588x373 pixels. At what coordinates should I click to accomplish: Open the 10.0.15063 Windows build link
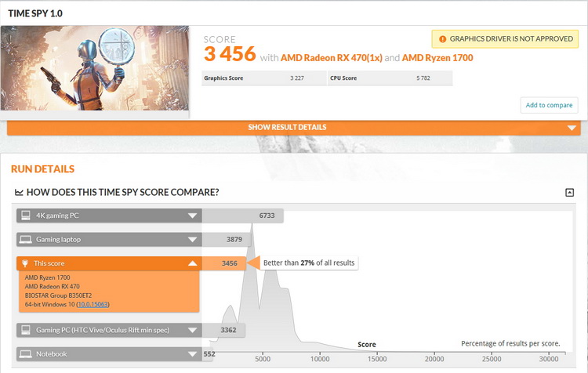pyautogui.click(x=93, y=304)
